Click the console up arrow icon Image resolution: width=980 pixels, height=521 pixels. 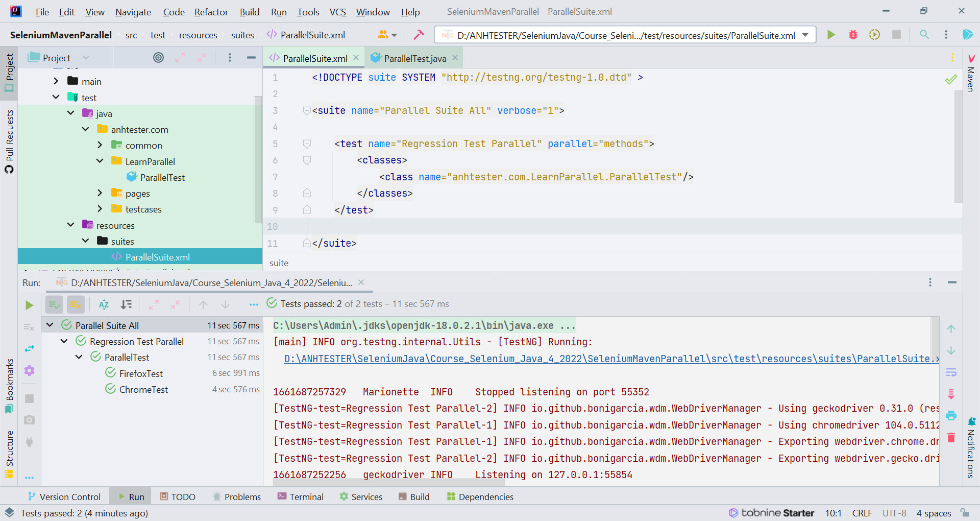[951, 329]
